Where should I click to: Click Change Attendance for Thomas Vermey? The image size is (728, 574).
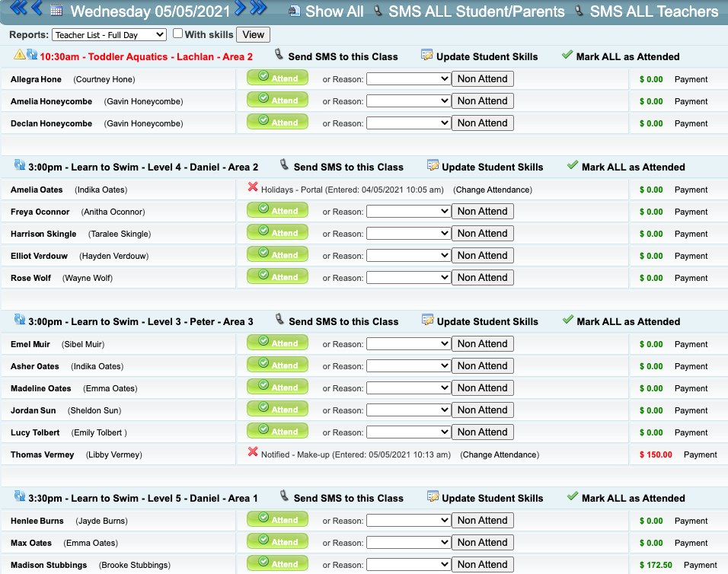(x=500, y=454)
